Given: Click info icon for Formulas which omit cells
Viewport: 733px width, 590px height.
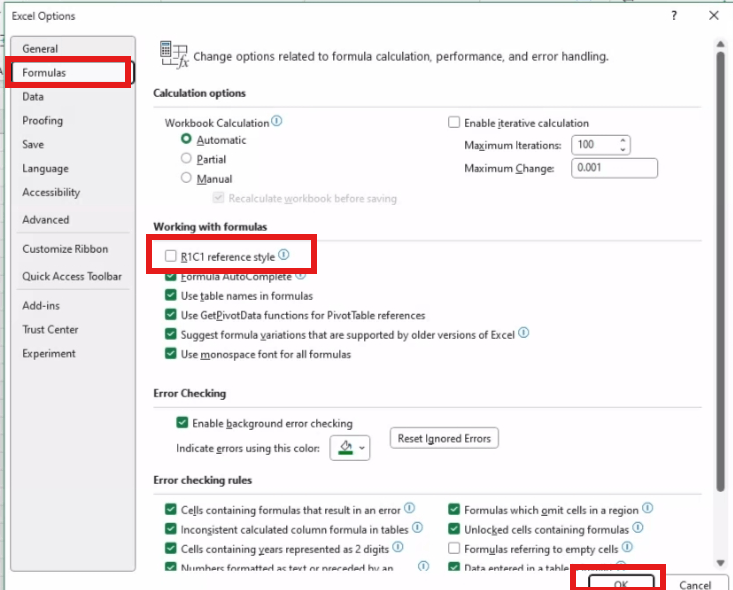Looking at the screenshot, I should coord(647,508).
